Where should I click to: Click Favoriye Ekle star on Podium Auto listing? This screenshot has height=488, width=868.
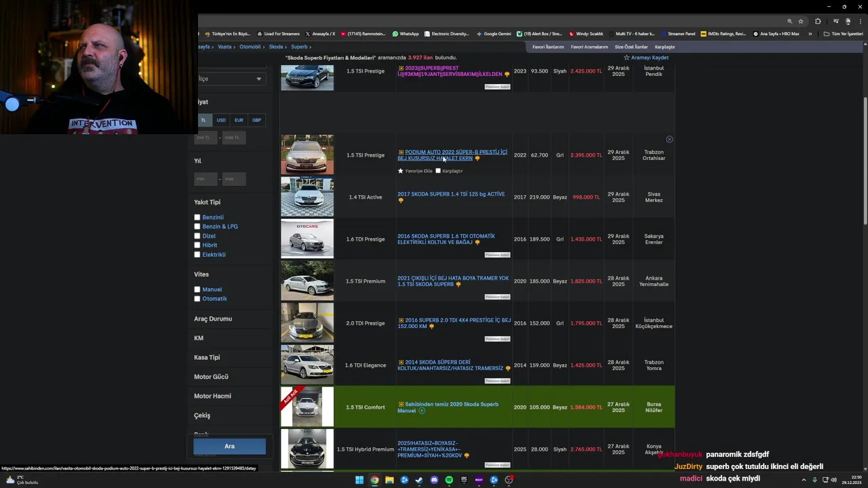click(x=401, y=171)
